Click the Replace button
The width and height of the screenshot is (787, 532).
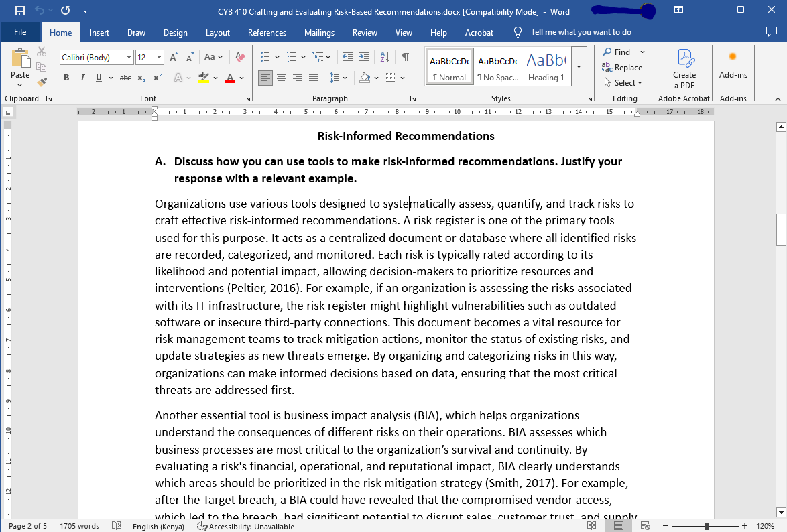(622, 67)
